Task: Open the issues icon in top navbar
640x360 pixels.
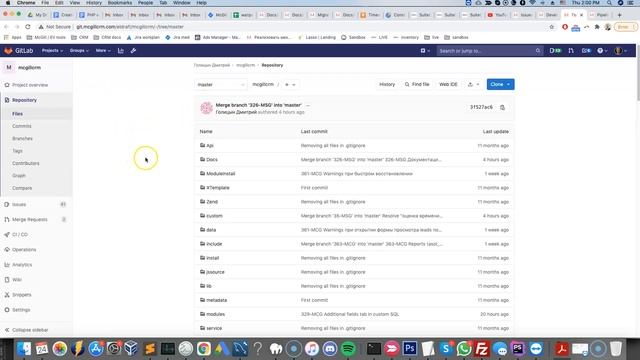Action: click(555, 51)
